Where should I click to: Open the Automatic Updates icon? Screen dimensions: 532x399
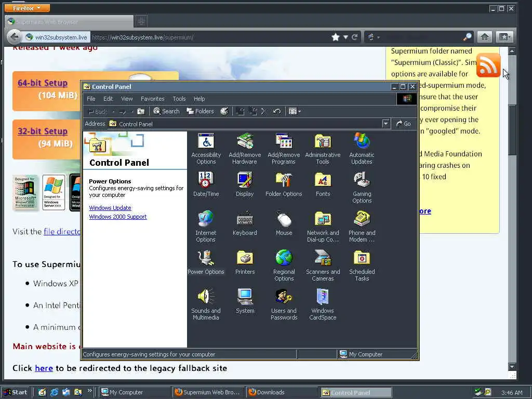362,149
